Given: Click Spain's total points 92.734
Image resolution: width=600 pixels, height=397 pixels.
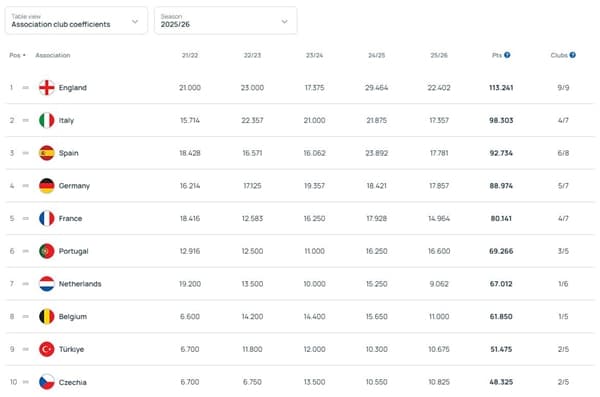Looking at the screenshot, I should (501, 153).
